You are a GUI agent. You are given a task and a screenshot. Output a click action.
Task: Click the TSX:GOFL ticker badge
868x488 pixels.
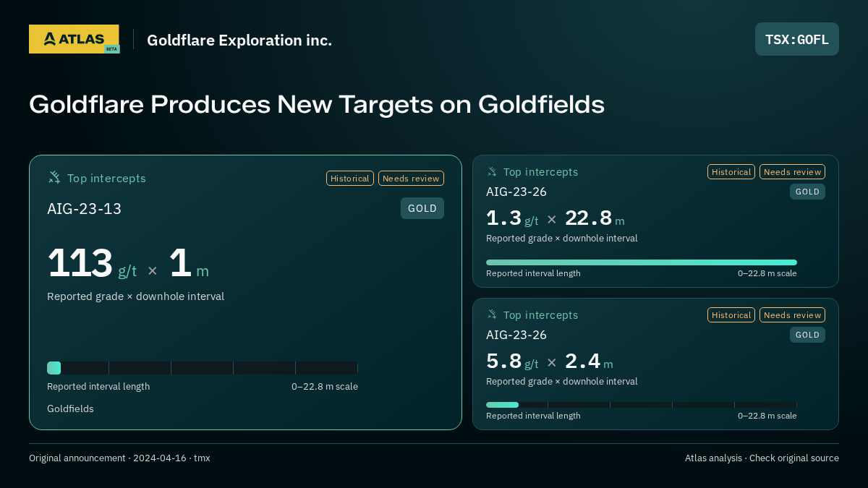(x=797, y=39)
